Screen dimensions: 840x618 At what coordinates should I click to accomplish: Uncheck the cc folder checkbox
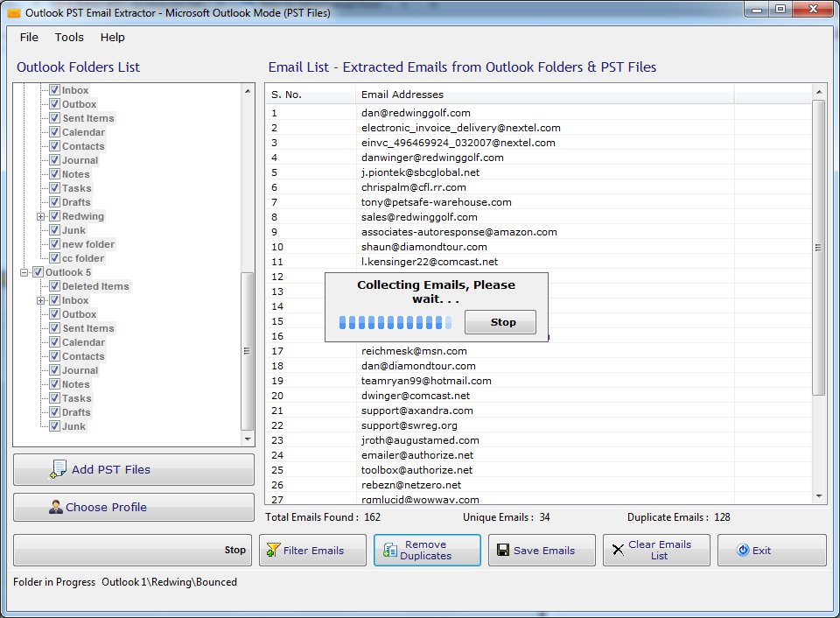click(54, 258)
